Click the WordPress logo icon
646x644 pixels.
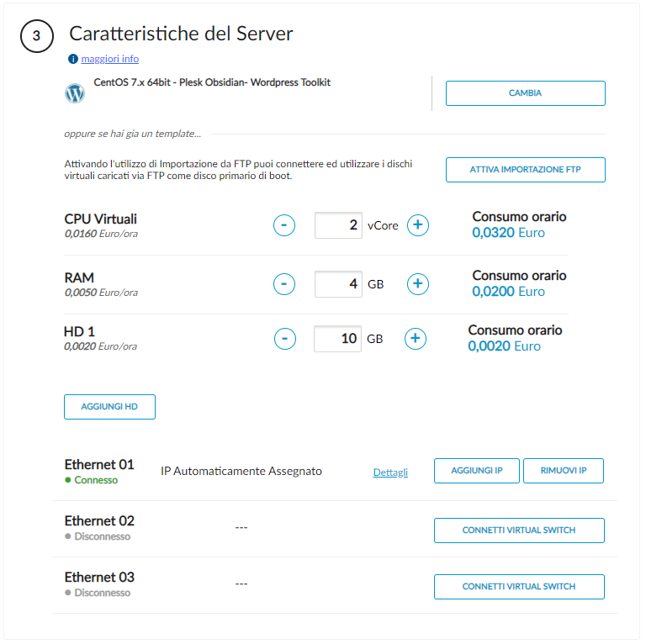pyautogui.click(x=75, y=93)
